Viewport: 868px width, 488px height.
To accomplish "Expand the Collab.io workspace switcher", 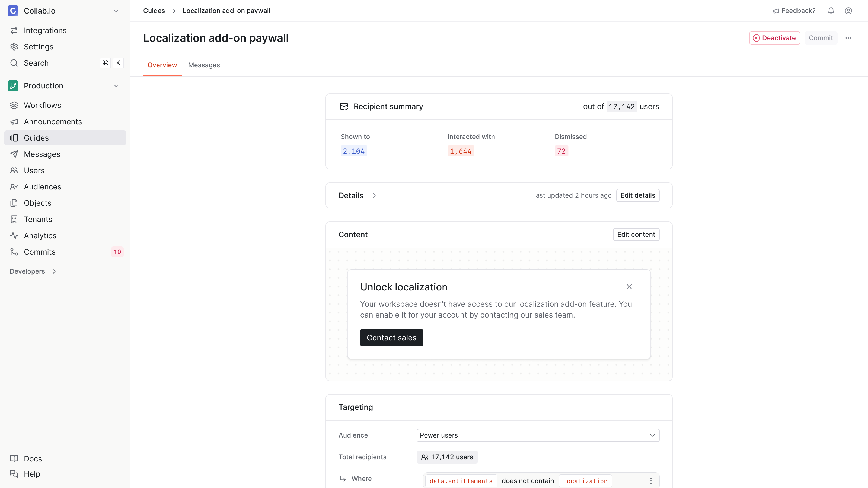I will tap(116, 11).
